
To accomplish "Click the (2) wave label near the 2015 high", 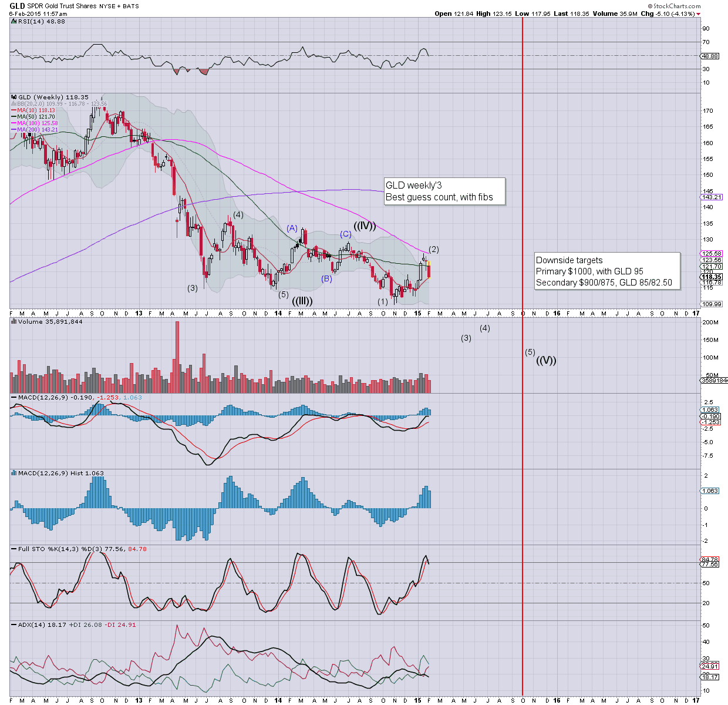I will tap(434, 249).
